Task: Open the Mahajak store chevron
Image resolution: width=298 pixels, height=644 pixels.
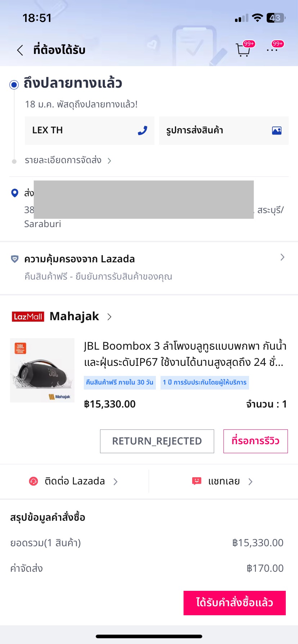Action: [109, 317]
